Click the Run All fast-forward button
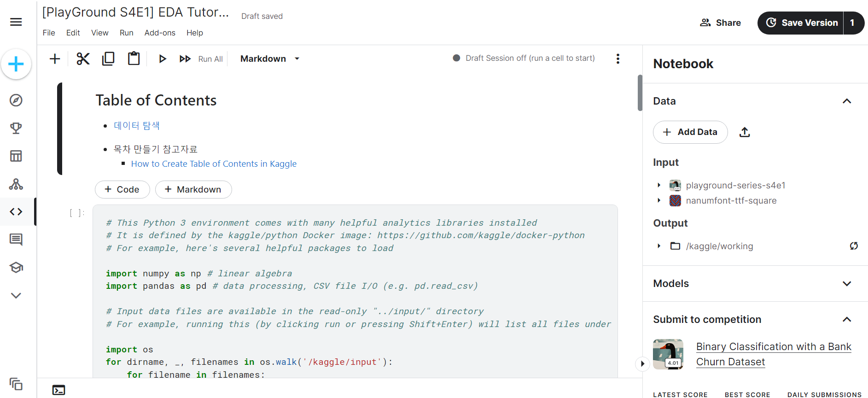Viewport: 868px width, 398px height. click(201, 59)
